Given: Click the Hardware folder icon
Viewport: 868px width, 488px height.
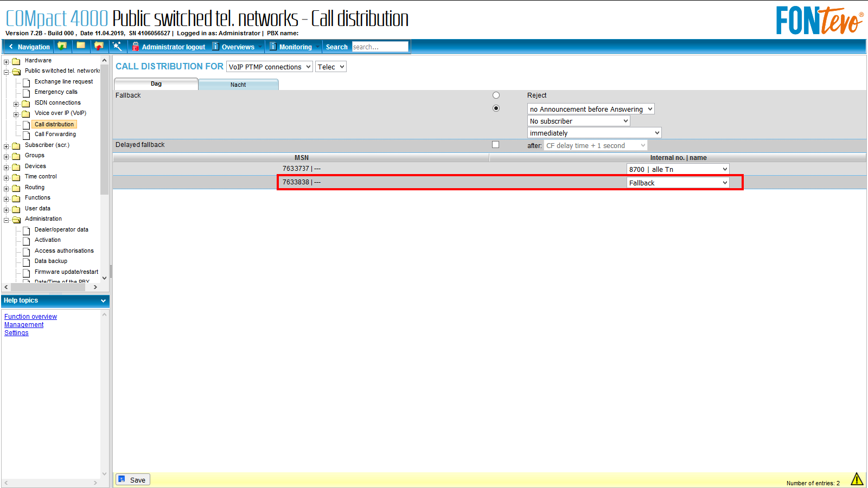Looking at the screenshot, I should click(x=16, y=61).
